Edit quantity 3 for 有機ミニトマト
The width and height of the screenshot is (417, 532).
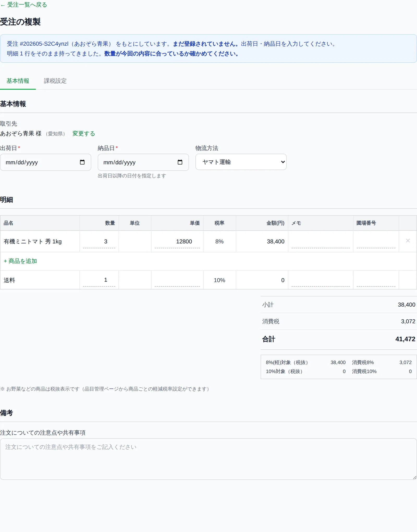pos(99,242)
